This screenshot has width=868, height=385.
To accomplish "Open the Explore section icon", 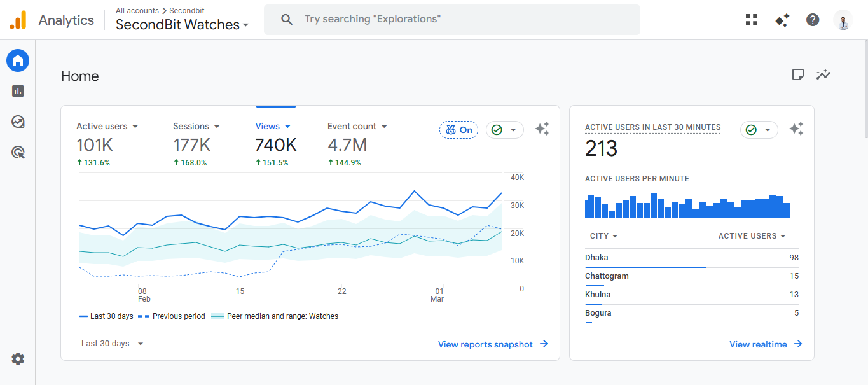I will (x=18, y=122).
